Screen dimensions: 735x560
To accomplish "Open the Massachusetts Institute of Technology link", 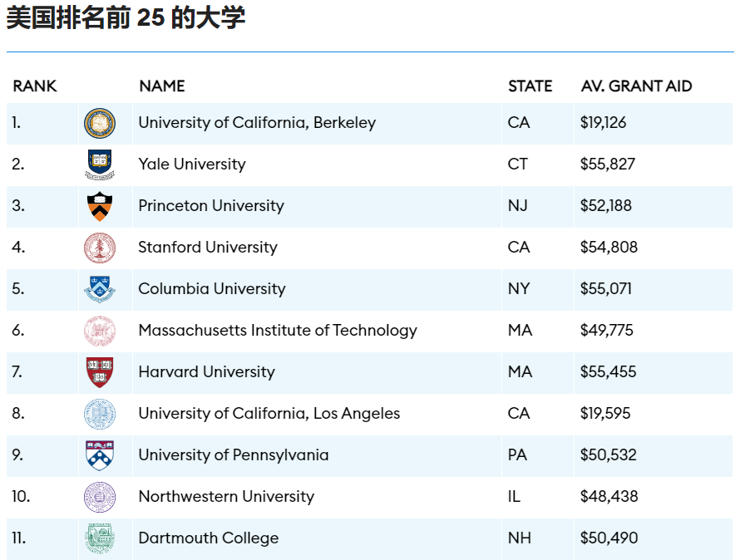I will tap(278, 331).
